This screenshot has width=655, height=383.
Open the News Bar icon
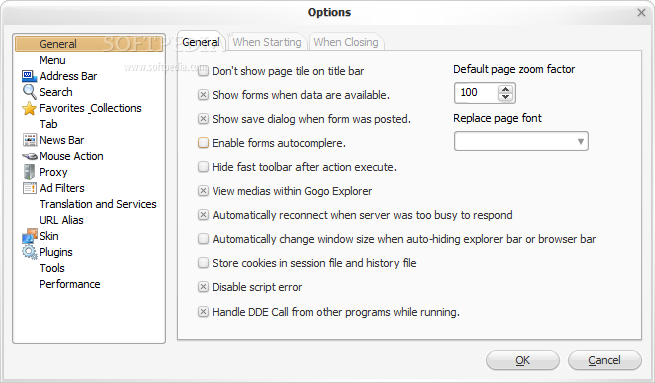point(30,140)
